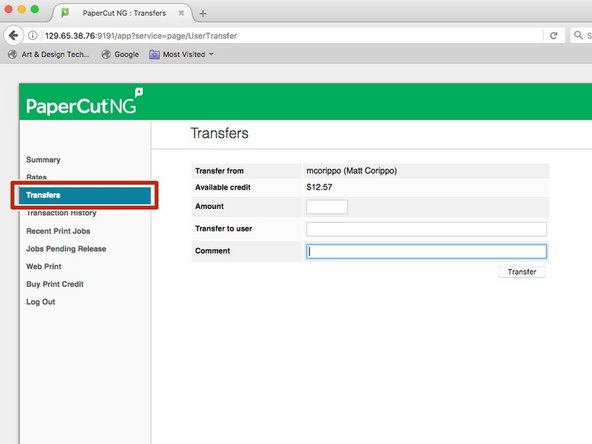Click Log Out
Viewport: 592px width, 444px height.
click(40, 302)
